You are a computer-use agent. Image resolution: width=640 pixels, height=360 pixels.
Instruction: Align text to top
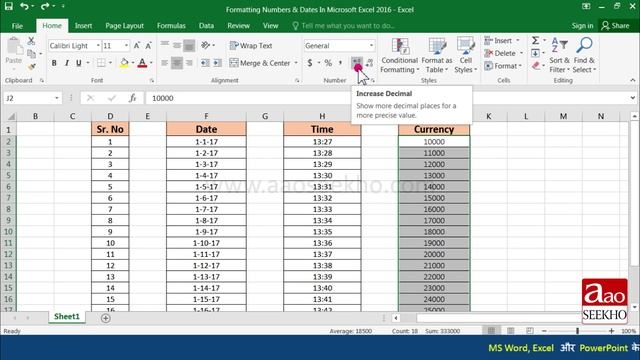pos(164,45)
